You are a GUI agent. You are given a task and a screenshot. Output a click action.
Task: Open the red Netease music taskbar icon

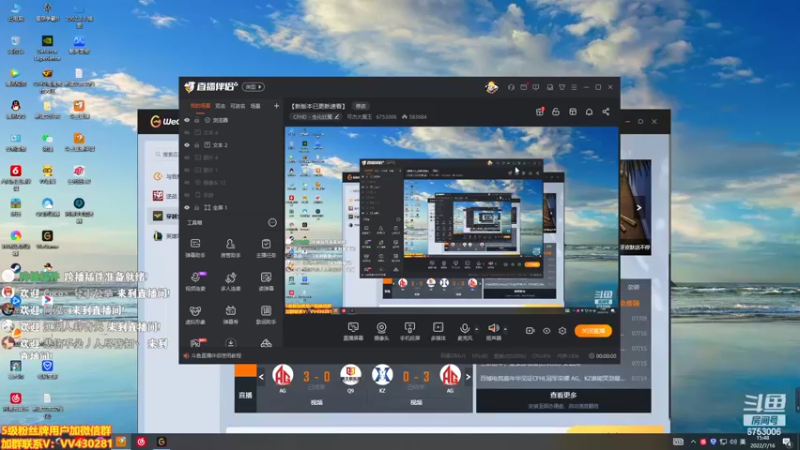141,442
